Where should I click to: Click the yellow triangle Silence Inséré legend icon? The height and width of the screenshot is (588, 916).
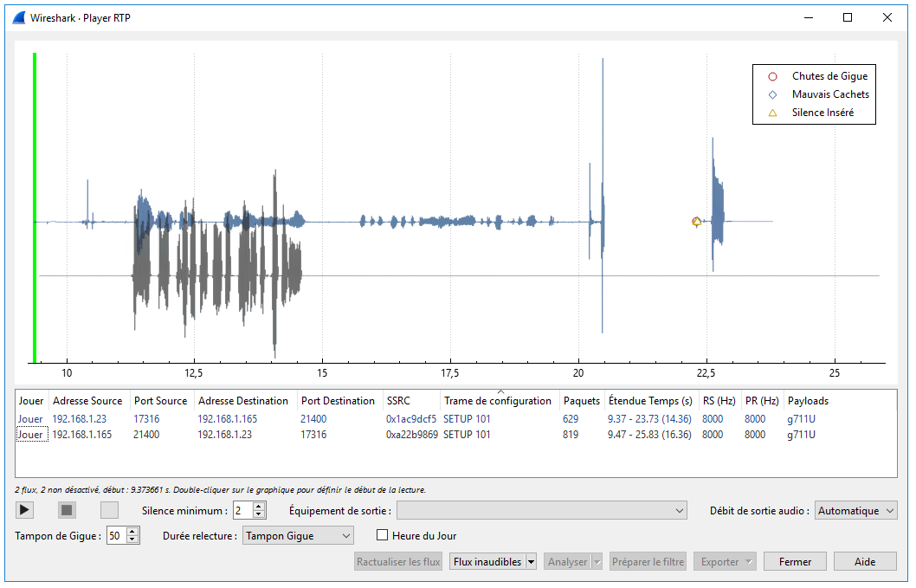(773, 113)
